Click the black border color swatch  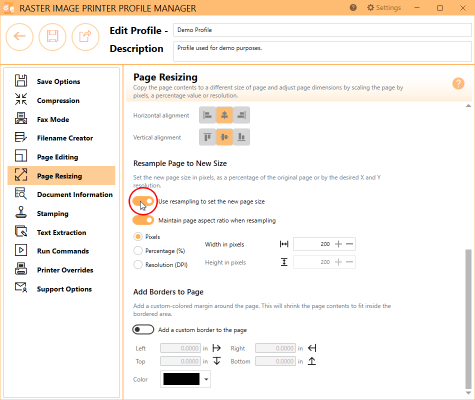pos(181,379)
